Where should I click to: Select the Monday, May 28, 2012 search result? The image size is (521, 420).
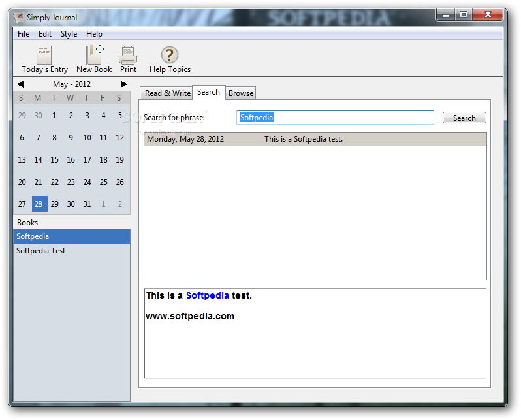tap(315, 139)
